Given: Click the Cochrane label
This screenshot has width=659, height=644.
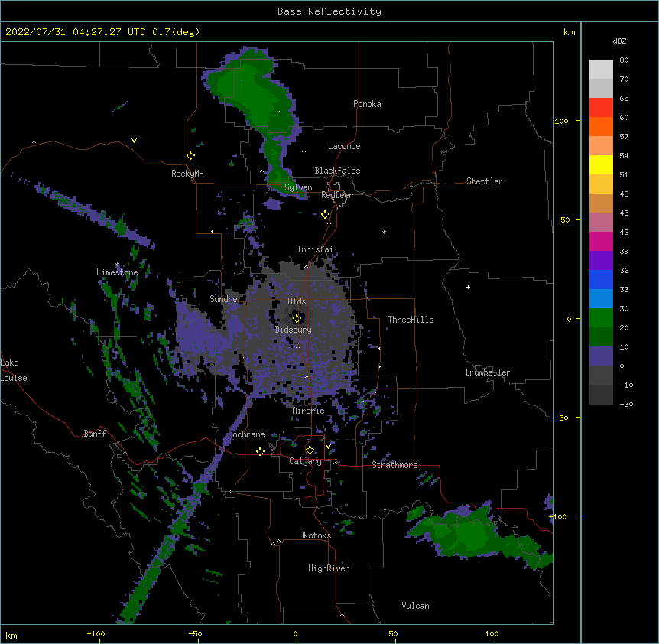Looking at the screenshot, I should coord(246,434).
